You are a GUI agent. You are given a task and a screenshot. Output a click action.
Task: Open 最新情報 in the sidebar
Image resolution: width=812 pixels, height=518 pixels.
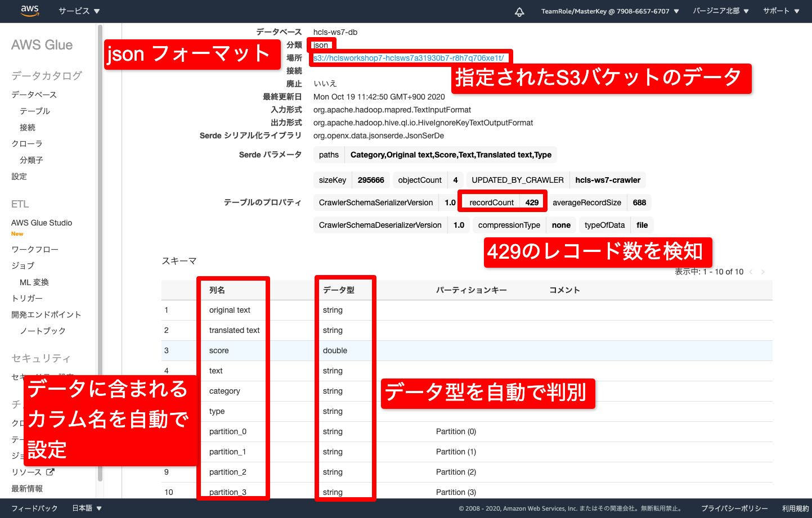pyautogui.click(x=27, y=488)
